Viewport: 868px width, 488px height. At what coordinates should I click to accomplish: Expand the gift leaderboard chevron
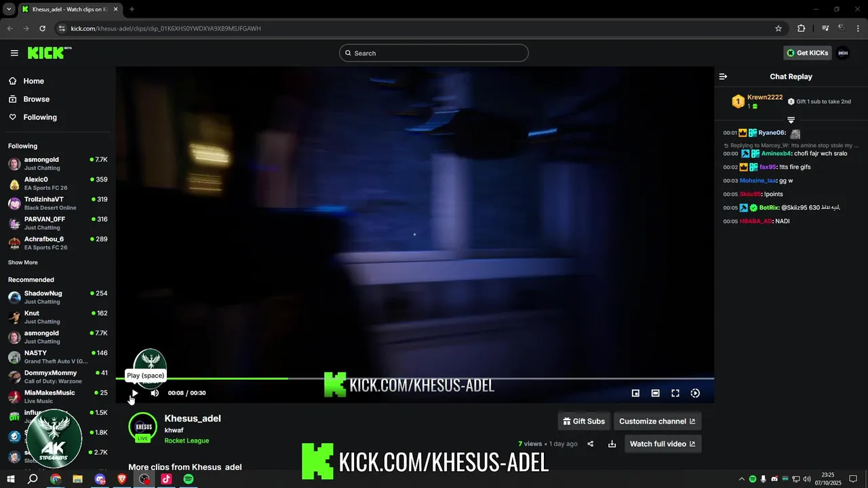coord(791,120)
